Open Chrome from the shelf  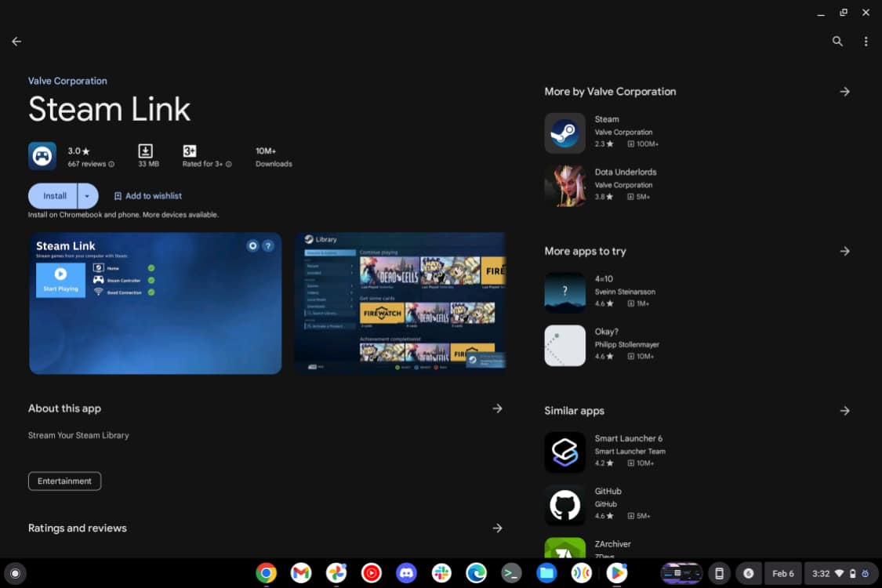266,573
